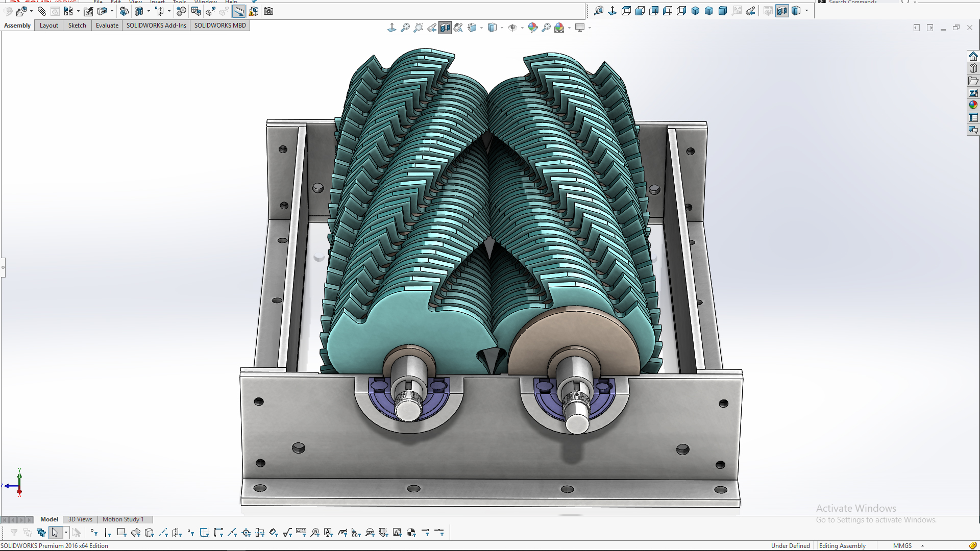This screenshot has width=980, height=551.
Task: Click the Exploded View icon
Action: [210, 11]
